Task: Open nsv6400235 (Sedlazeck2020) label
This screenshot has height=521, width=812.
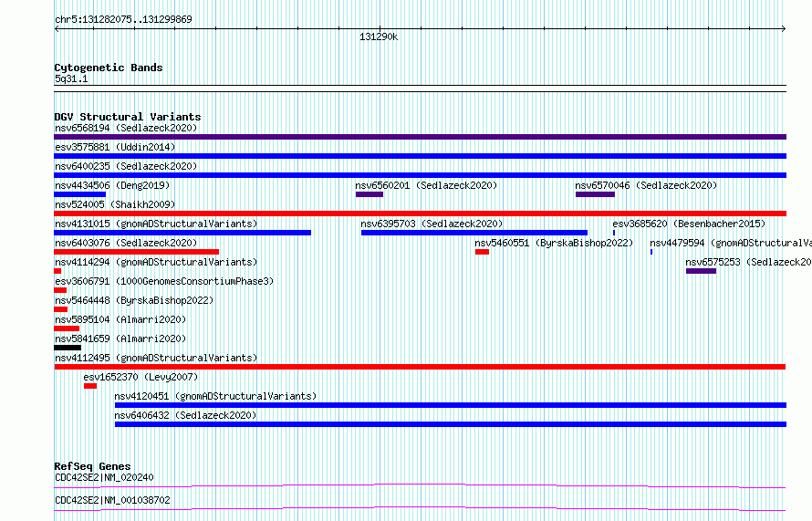Action: [x=126, y=166]
